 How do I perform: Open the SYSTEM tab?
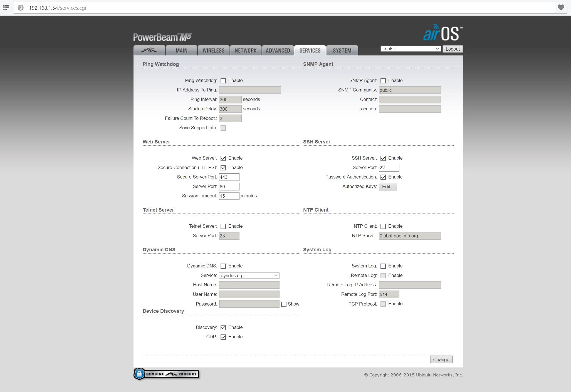coord(342,51)
